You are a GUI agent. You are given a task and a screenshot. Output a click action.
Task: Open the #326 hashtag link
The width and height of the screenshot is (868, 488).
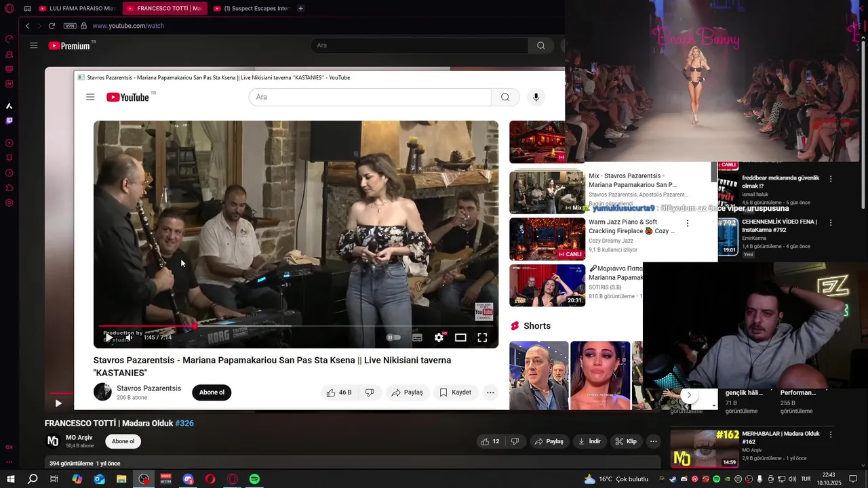coord(184,423)
